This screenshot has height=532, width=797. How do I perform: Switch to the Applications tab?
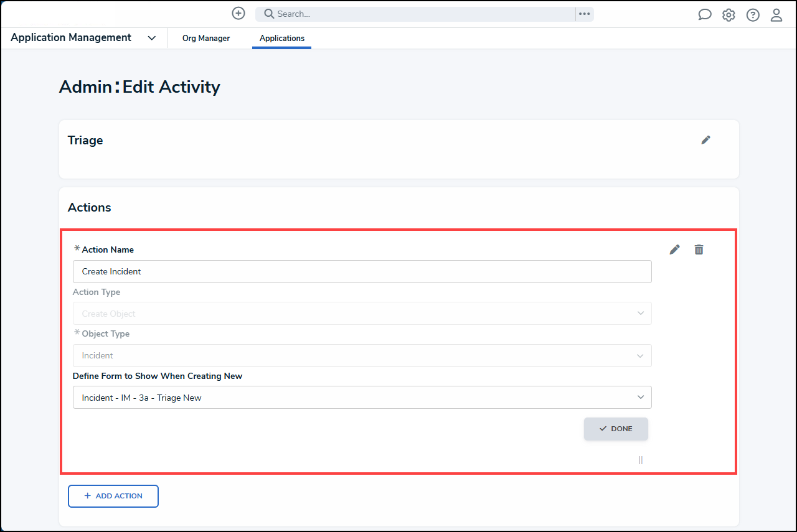click(282, 39)
